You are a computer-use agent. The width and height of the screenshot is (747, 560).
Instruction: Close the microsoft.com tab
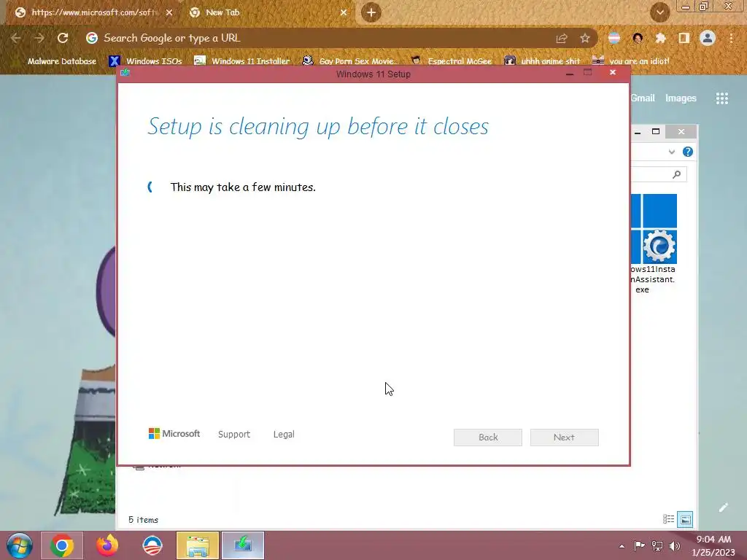tap(169, 12)
